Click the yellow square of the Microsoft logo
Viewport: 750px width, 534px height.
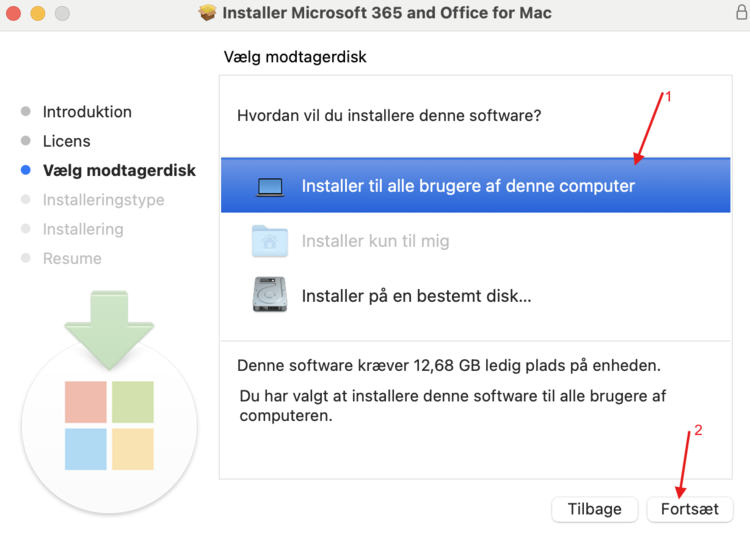point(133,449)
